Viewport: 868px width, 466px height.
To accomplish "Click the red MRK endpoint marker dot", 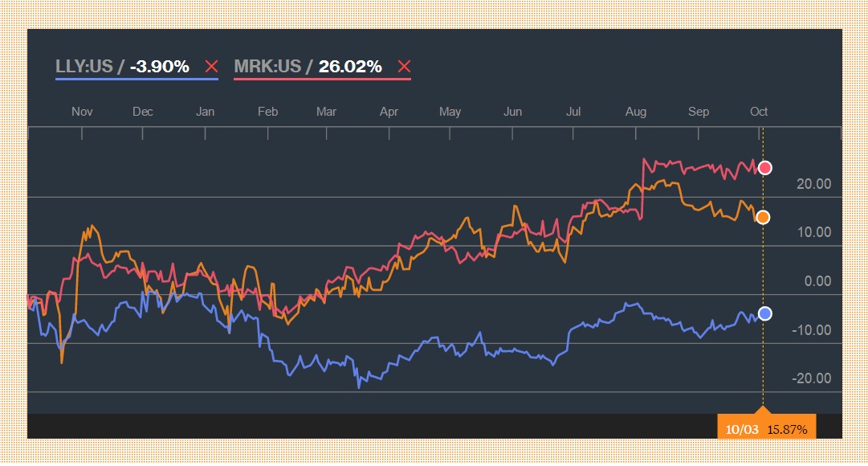I will pyautogui.click(x=765, y=168).
